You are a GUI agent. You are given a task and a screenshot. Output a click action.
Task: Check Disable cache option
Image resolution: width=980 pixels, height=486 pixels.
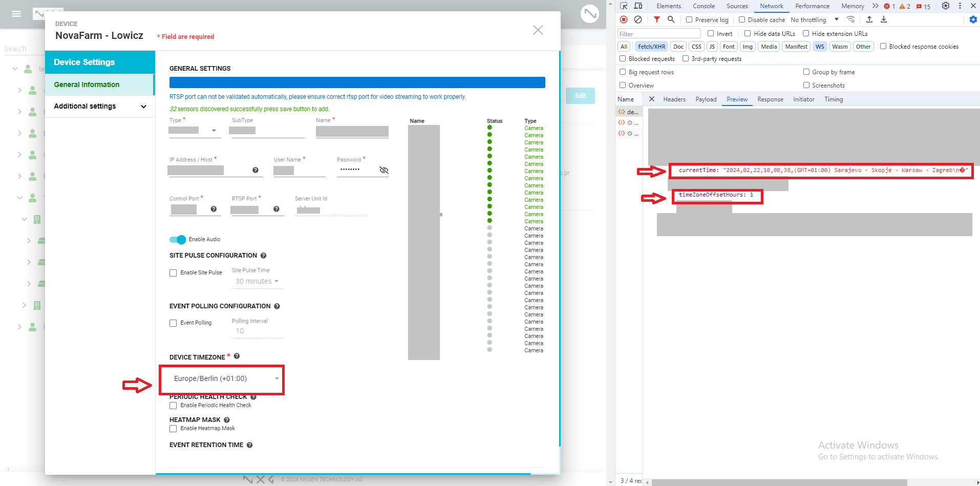742,19
